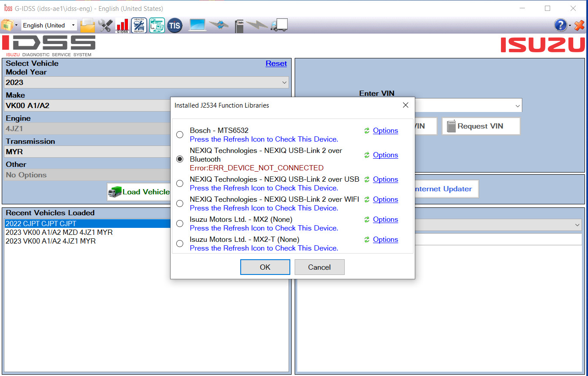Close the Installed J2534 Function Libraries dialog
This screenshot has width=588, height=376.
[x=405, y=105]
